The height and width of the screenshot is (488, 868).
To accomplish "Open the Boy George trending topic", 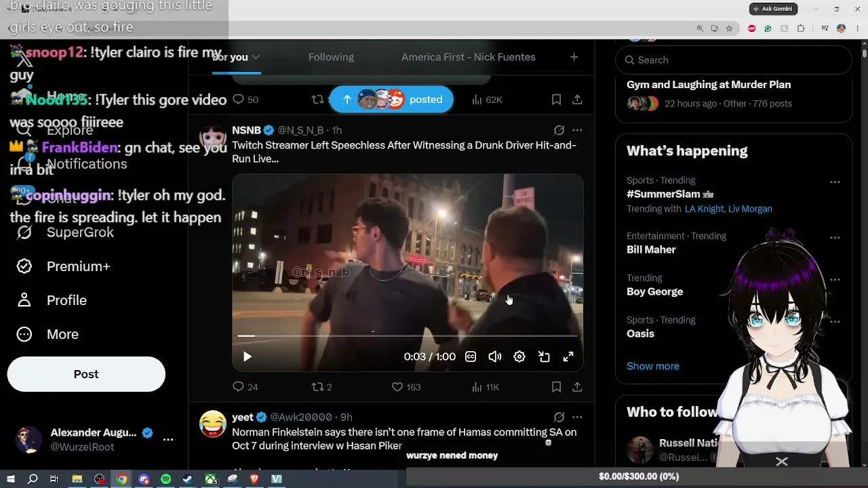I will point(654,291).
